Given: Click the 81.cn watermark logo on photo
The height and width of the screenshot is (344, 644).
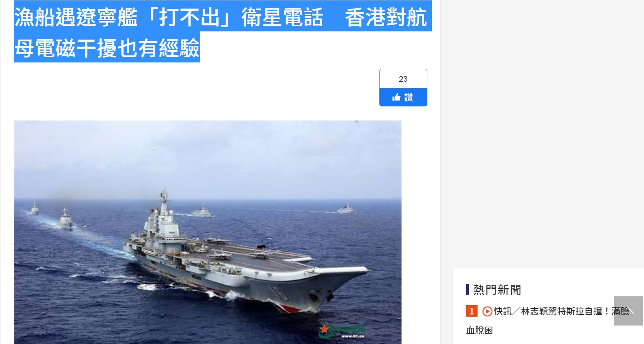Looking at the screenshot, I should coord(342,331).
